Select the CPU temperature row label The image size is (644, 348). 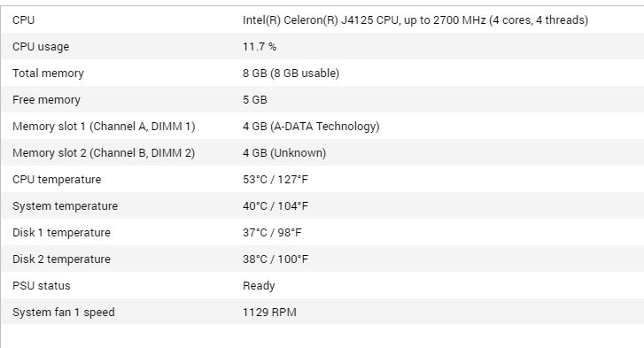coord(57,180)
